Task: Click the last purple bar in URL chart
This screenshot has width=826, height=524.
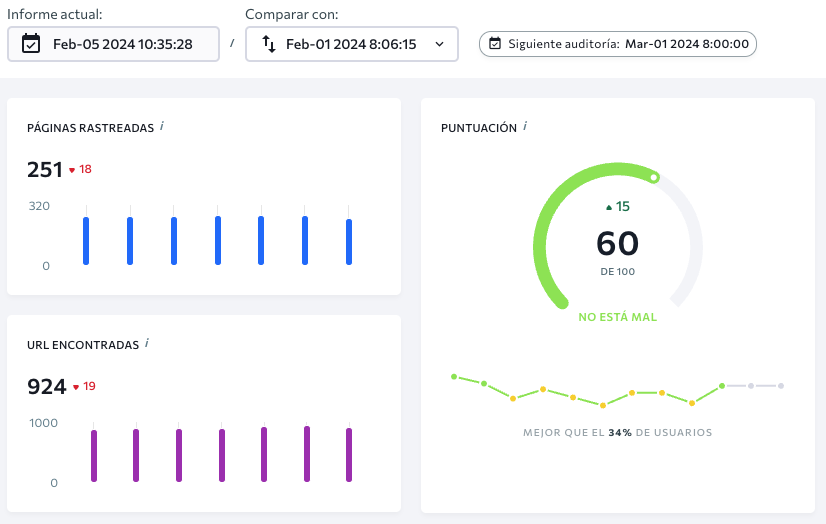Action: pos(349,455)
